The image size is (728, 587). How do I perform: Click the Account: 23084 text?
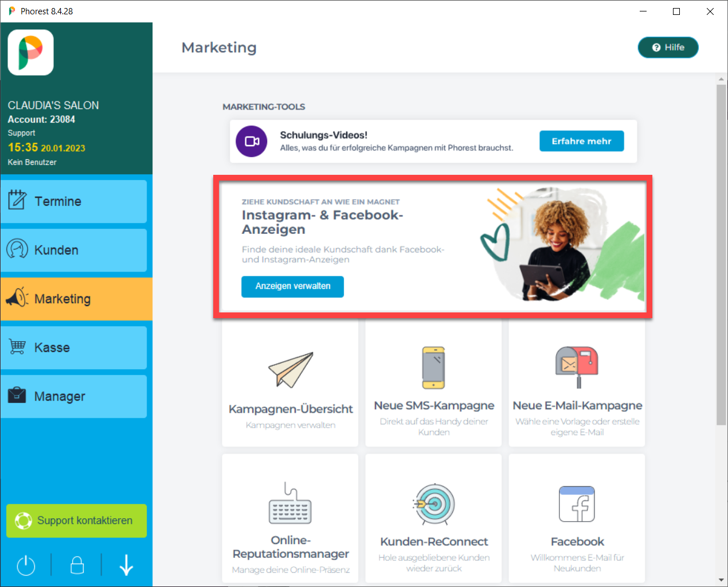[41, 119]
